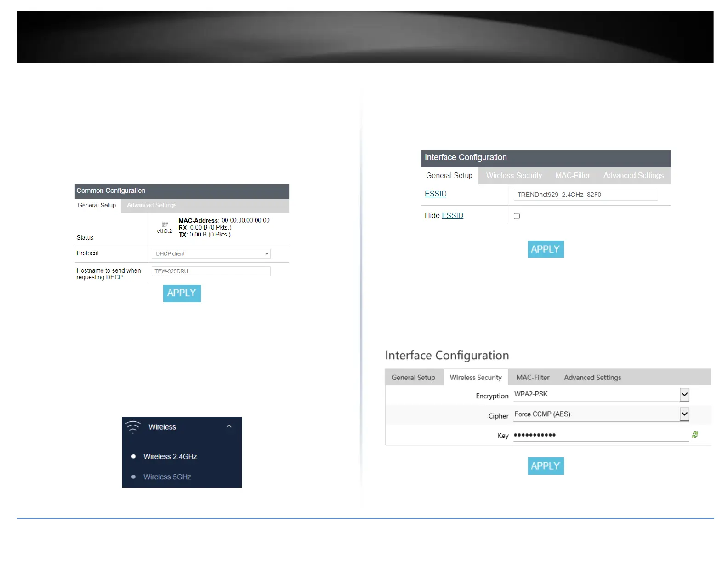
Task: Open Advanced Settings tab above Encryption row
Action: click(x=592, y=377)
